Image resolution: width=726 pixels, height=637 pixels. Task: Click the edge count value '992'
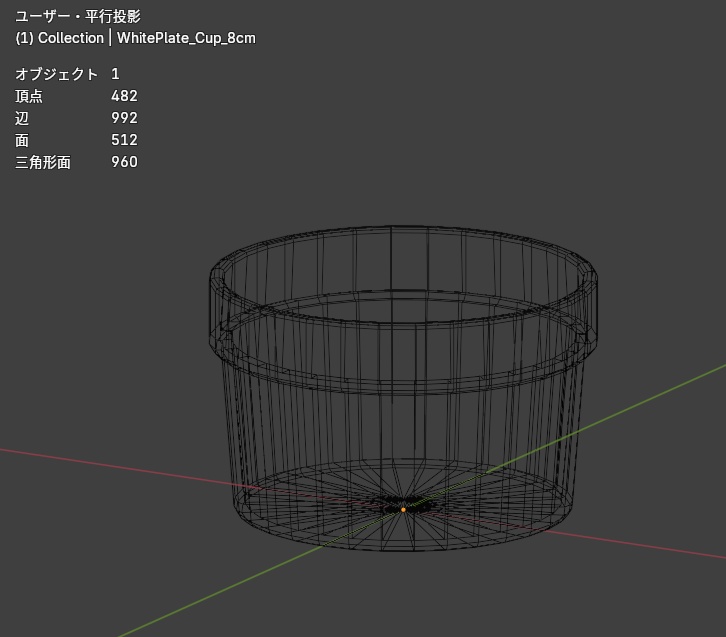[x=124, y=118]
